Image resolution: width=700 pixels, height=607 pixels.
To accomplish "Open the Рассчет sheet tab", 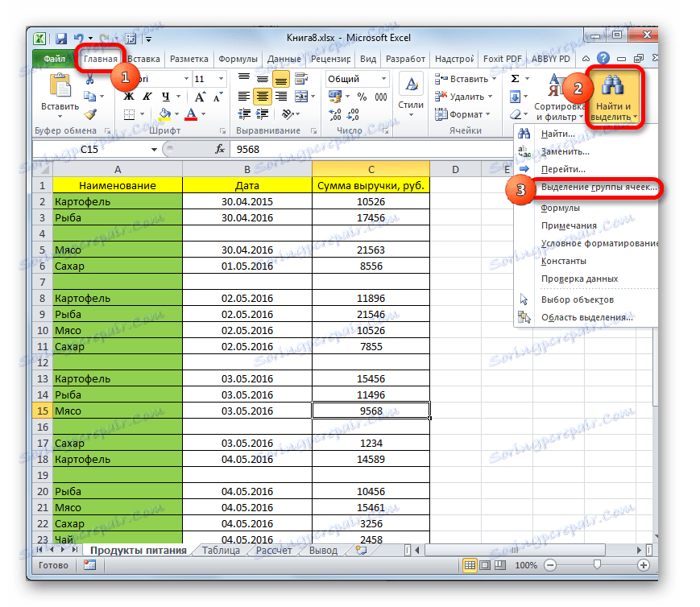I will 274,551.
